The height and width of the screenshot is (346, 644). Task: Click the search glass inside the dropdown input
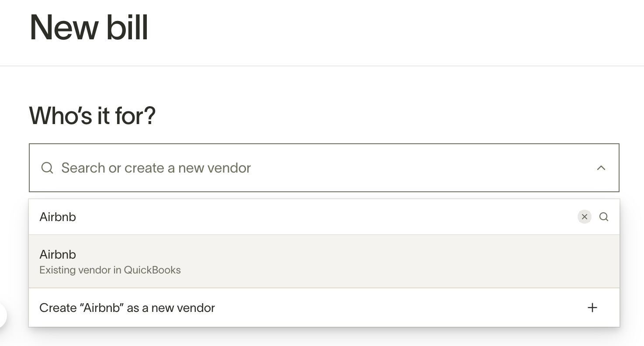tap(604, 217)
